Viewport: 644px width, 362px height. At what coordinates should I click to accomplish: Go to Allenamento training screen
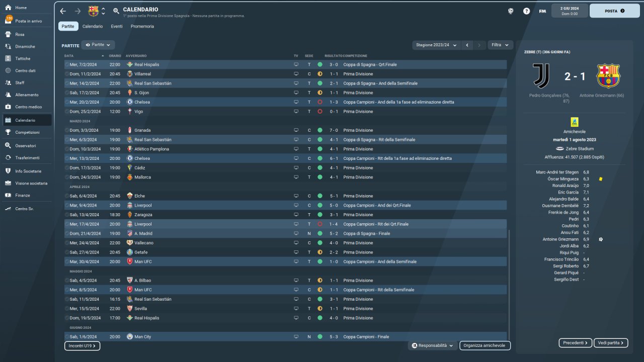26,95
